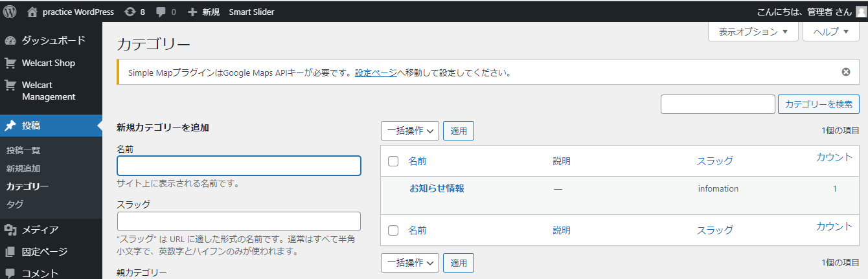Viewport: 868px width, 279px height.
Task: Open the 設定ページ link in notice
Action: click(376, 73)
